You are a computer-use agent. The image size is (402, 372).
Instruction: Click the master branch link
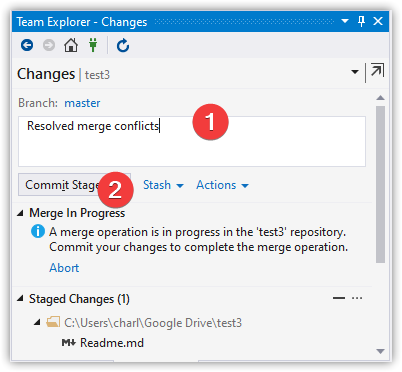82,103
